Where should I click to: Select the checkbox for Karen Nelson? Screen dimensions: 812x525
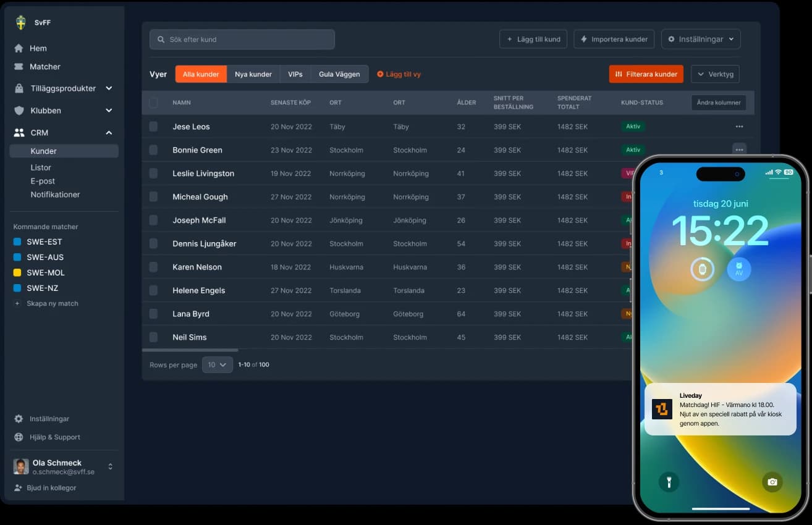153,267
